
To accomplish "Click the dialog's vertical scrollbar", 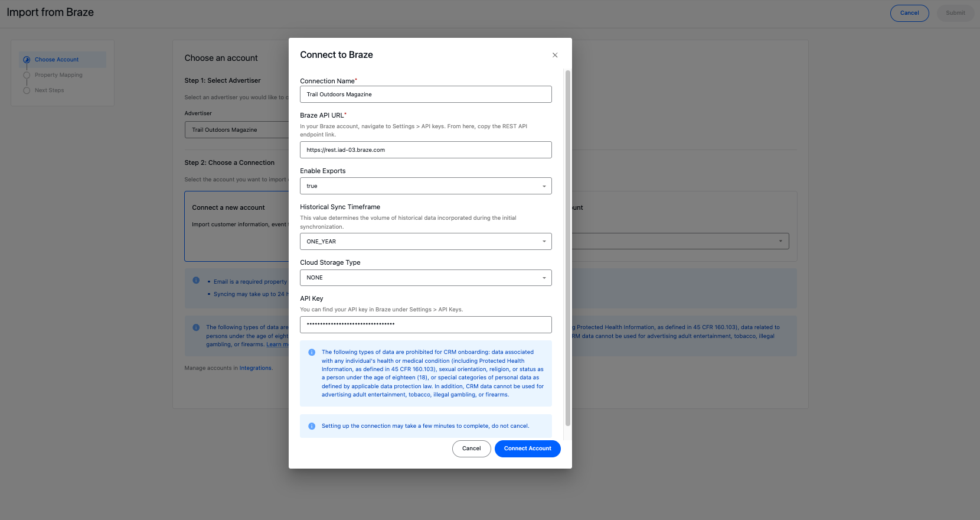I will tap(567, 248).
